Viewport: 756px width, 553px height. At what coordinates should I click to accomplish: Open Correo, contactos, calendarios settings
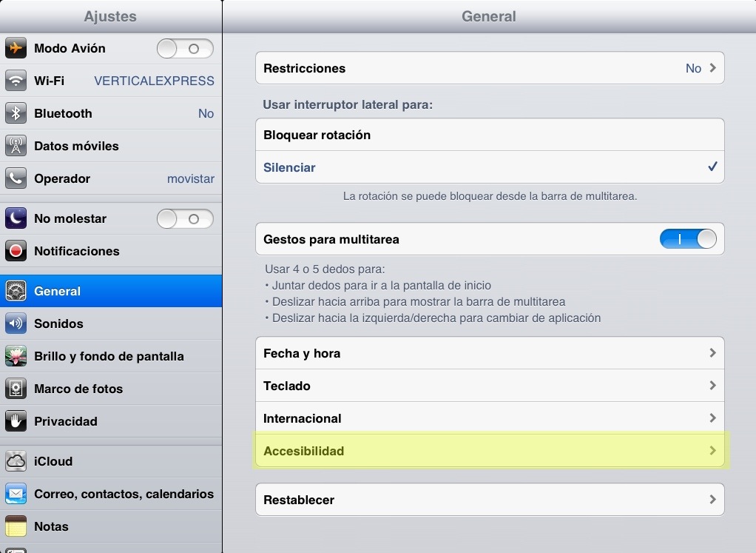123,494
